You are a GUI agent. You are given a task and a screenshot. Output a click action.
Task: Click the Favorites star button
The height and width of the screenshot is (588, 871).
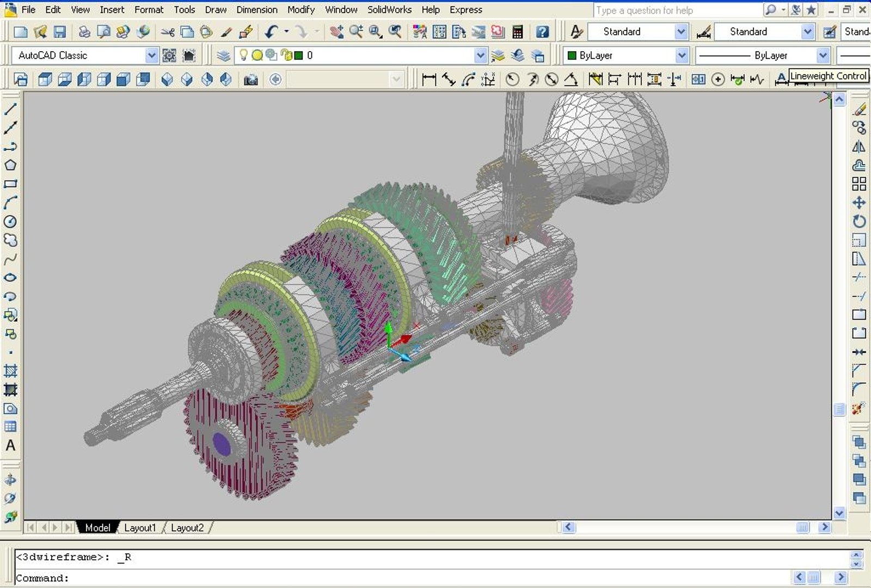click(x=811, y=10)
